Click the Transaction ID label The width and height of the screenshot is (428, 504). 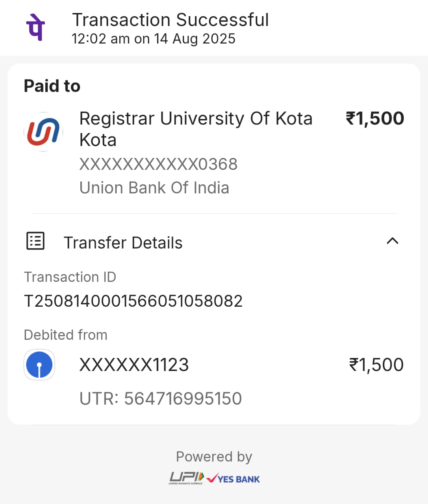[x=70, y=277]
